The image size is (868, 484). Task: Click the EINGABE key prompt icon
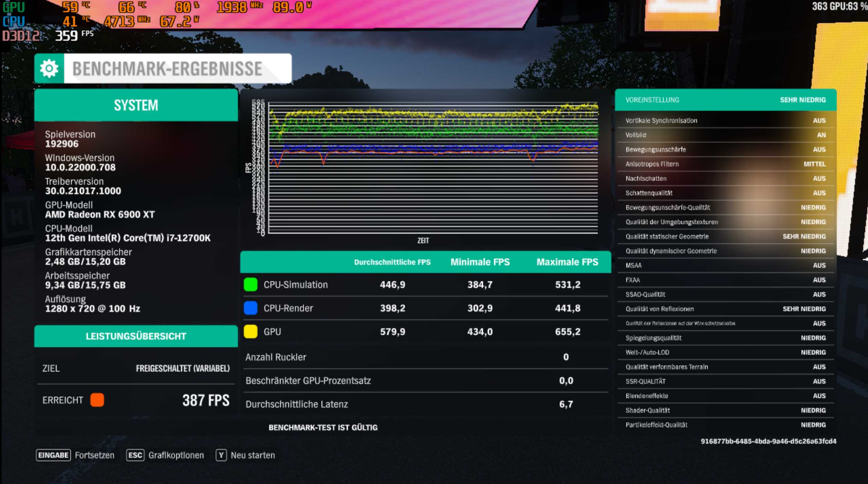53,455
